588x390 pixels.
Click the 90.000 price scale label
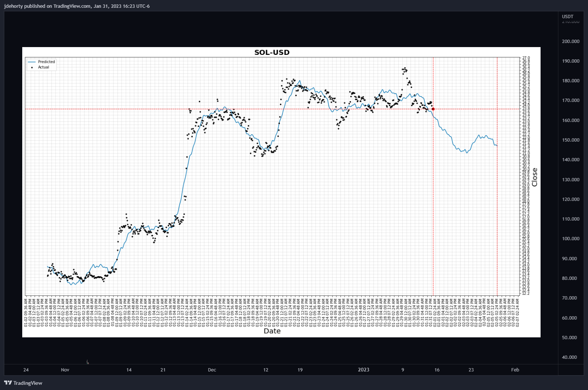coord(569,258)
